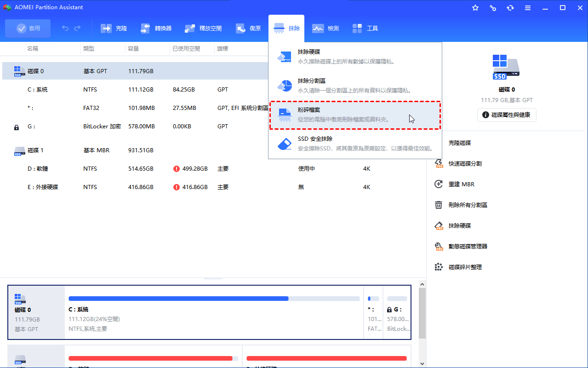This screenshot has width=588, height=368.
Task: Click the 磁碟 0 block in disk map
Action: 37,312
